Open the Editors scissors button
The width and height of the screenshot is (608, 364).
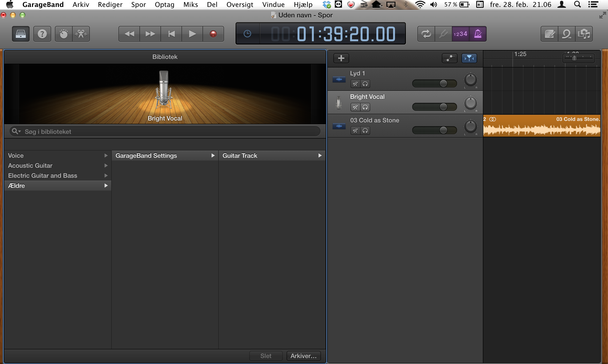(81, 34)
